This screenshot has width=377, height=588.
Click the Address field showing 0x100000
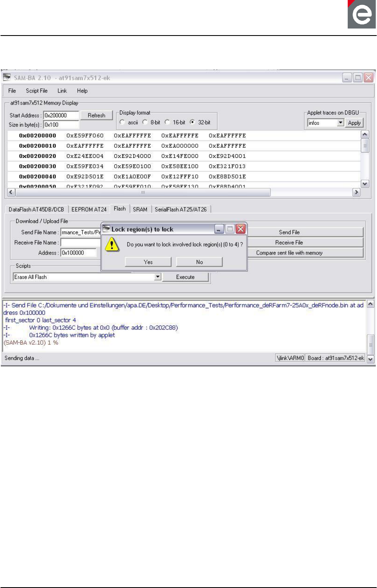[x=78, y=252]
